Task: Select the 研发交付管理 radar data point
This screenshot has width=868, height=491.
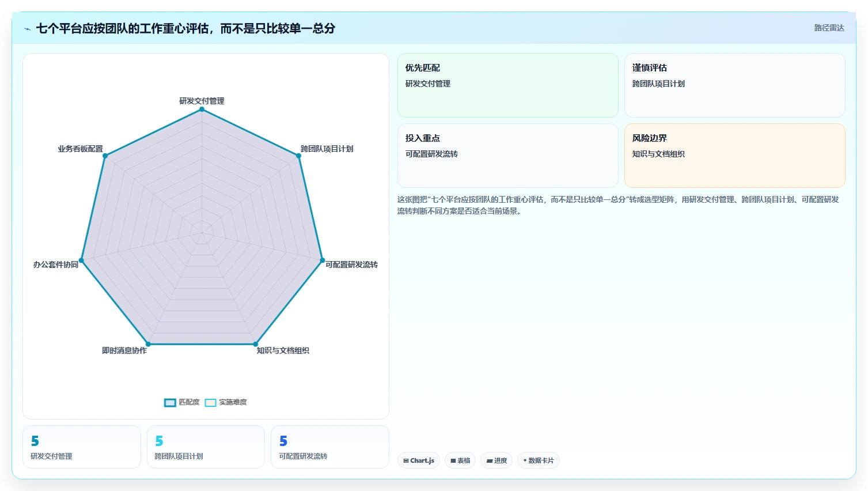Action: tap(202, 109)
